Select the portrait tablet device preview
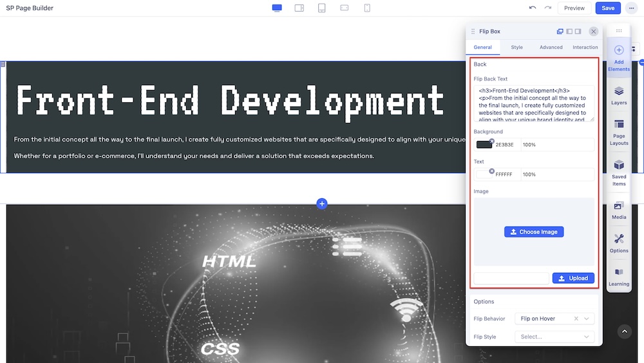 coord(321,8)
